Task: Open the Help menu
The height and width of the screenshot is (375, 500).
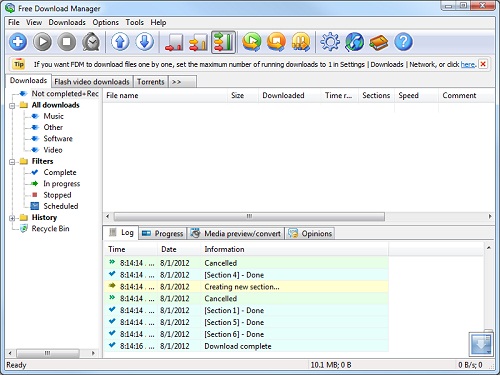Action: coord(158,22)
